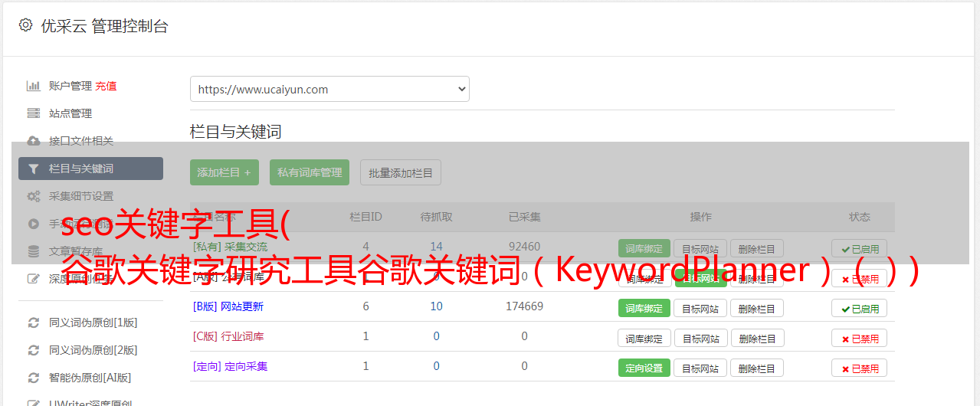980x406 pixels.
Task: Toggle the 已禁用 status for 行业词库
Action: pos(860,338)
